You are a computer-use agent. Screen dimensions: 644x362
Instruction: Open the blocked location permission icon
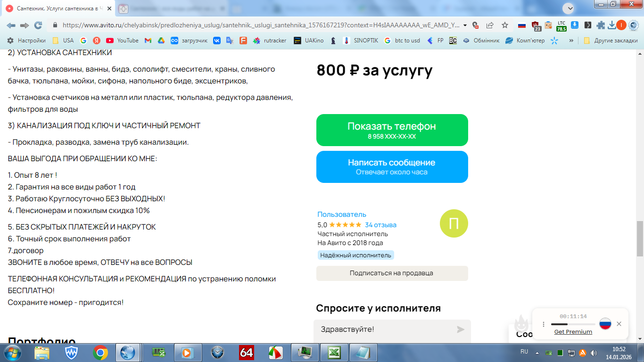pos(475,25)
